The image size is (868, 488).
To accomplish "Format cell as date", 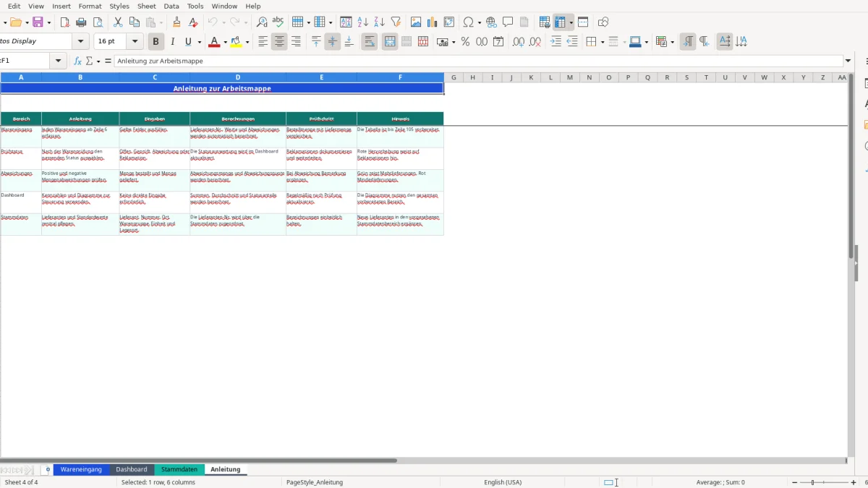I will (498, 42).
